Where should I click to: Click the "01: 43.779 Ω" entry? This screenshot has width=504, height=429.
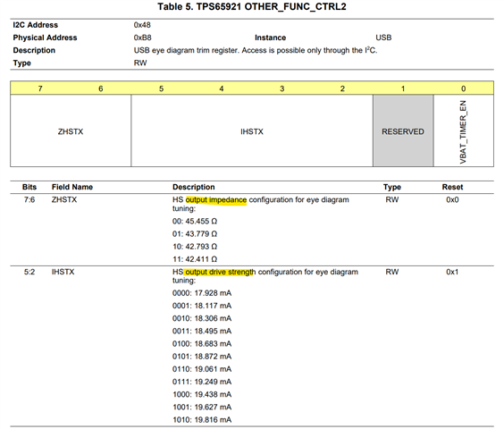point(195,234)
